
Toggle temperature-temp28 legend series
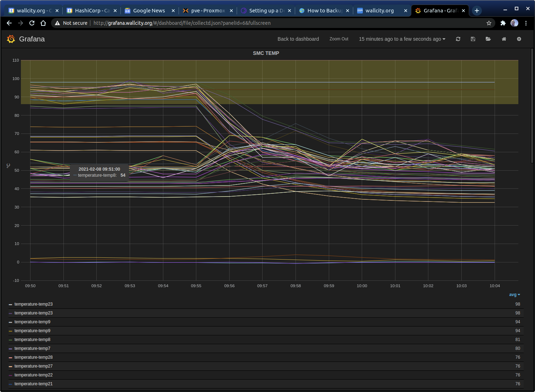click(x=33, y=357)
